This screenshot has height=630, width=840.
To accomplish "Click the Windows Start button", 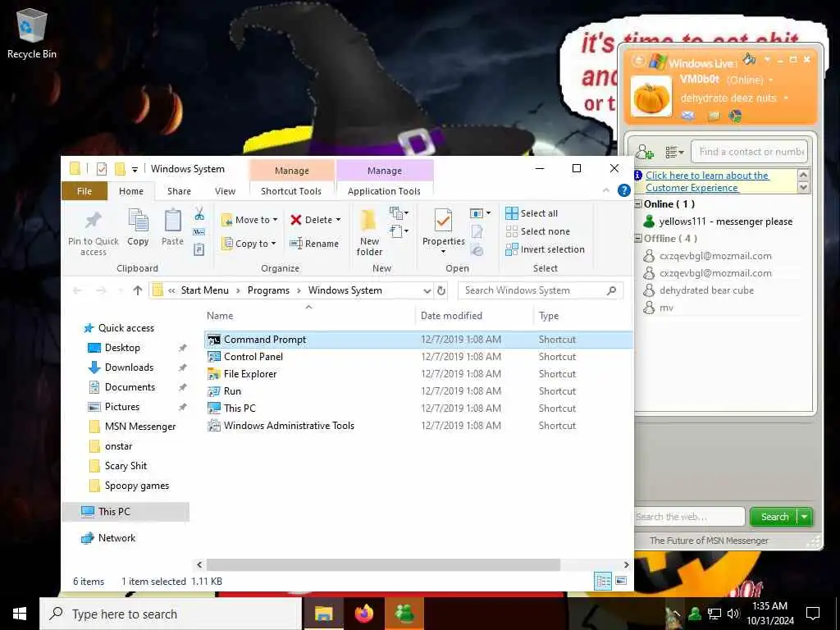I will click(20, 614).
